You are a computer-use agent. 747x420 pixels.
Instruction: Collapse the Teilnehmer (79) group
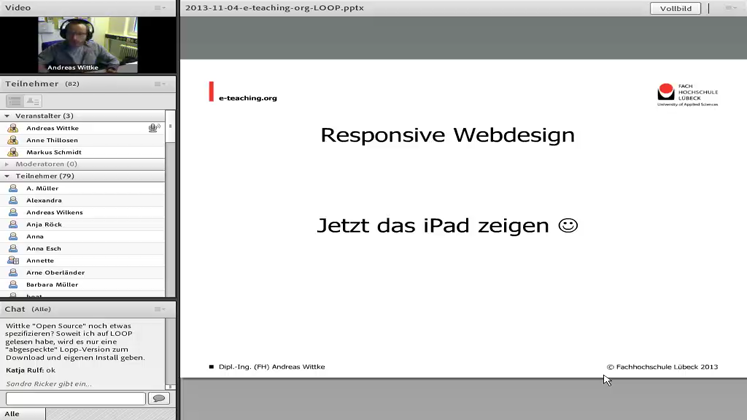pyautogui.click(x=7, y=176)
